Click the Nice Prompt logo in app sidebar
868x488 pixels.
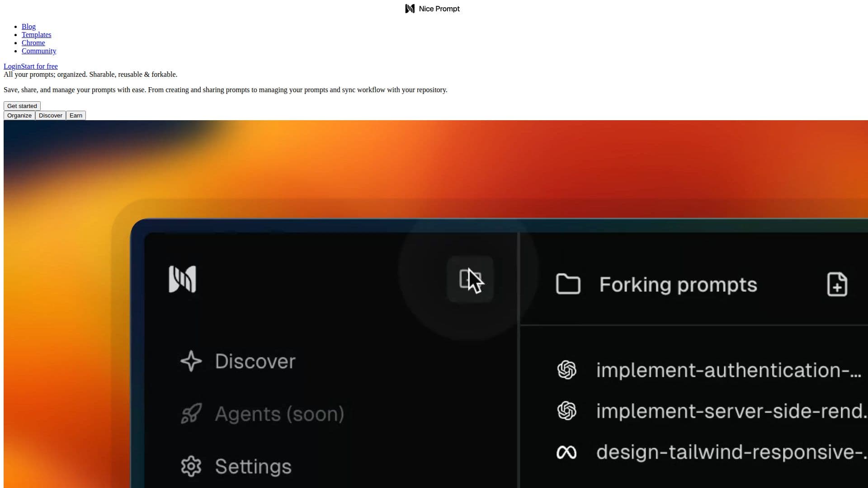(x=182, y=279)
